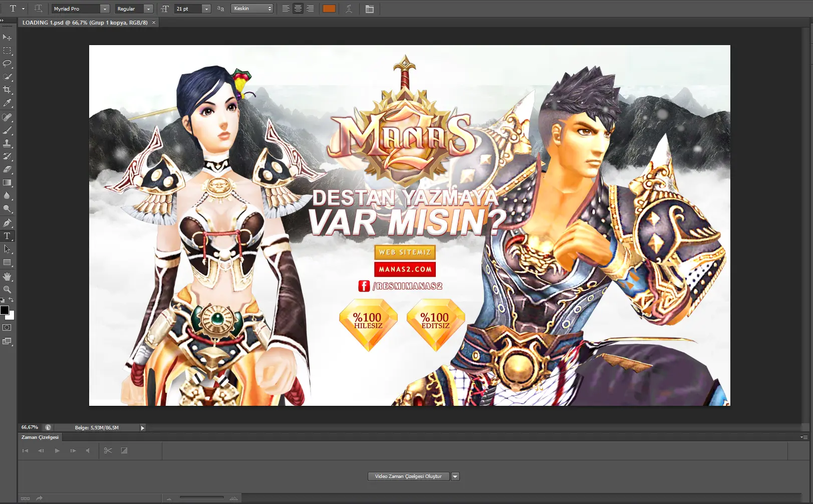Screen dimensions: 813x504
Task: Align text right
Action: [310, 9]
